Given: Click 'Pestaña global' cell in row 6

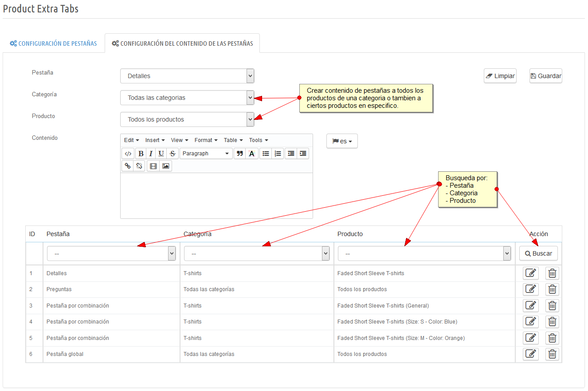Looking at the screenshot, I should pos(65,354).
